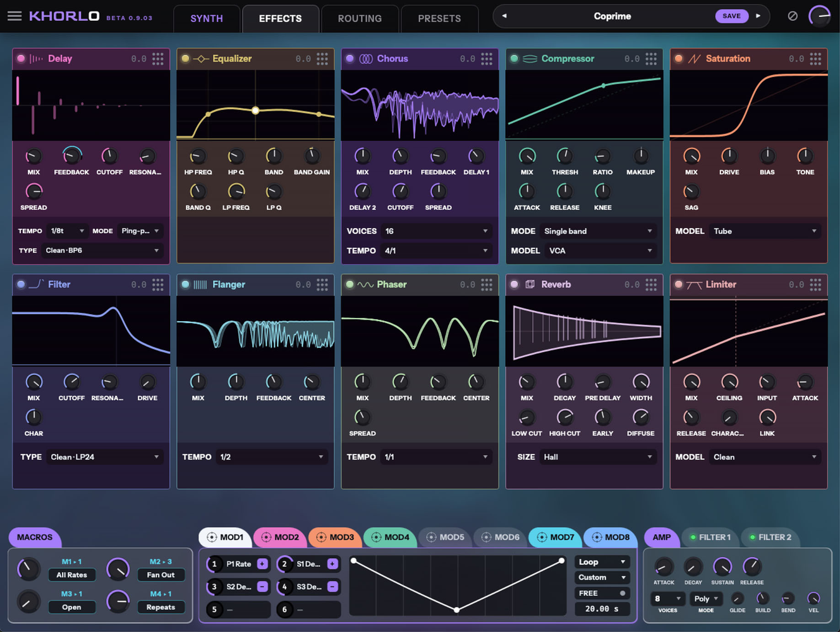Click the Fan Out macro button
Screen dimensions: 840x632
pos(161,575)
